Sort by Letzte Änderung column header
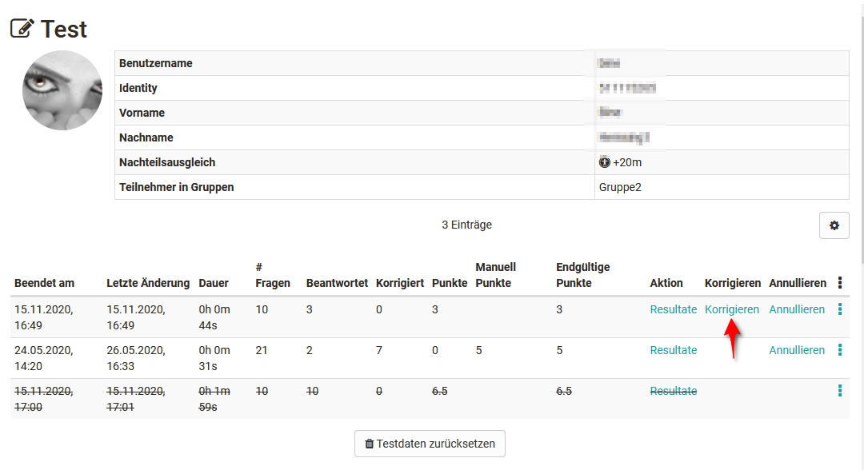Viewport: 868px width, 474px height. point(148,283)
